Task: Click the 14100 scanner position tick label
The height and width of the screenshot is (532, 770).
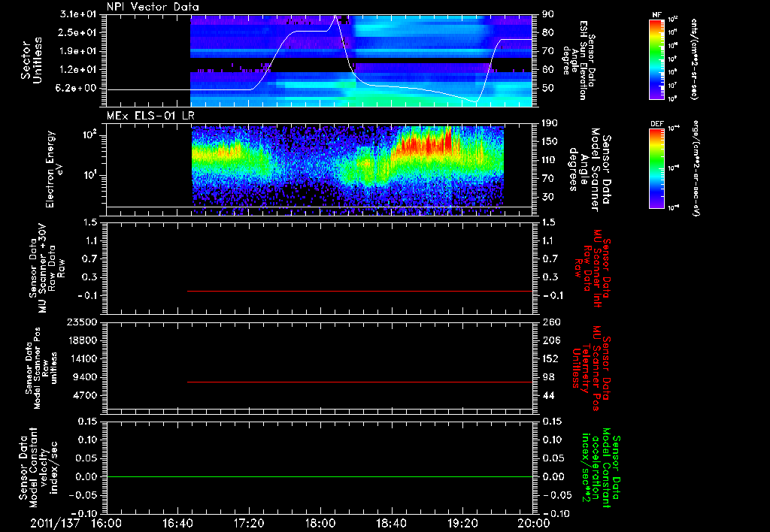Action: pos(82,358)
